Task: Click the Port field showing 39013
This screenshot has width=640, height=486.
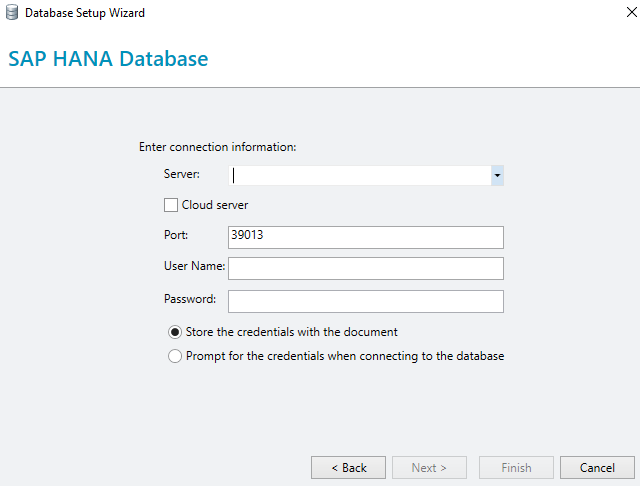Action: (366, 237)
